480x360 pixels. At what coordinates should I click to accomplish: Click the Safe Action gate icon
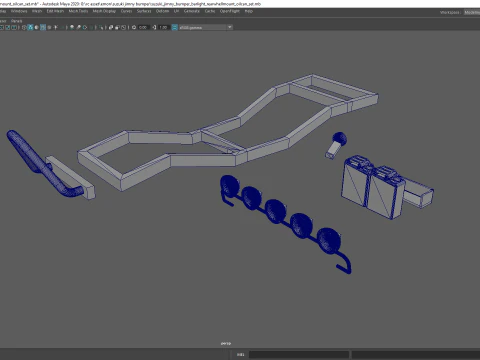click(x=7, y=27)
